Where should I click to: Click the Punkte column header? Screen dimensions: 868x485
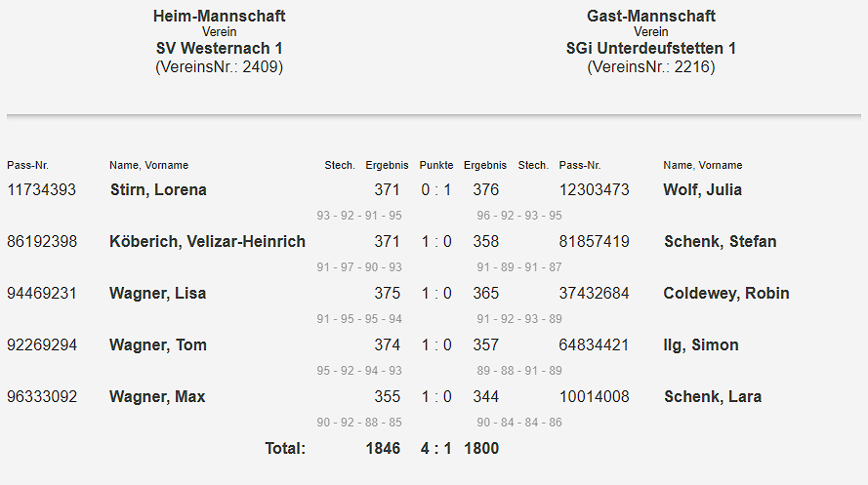pos(436,166)
